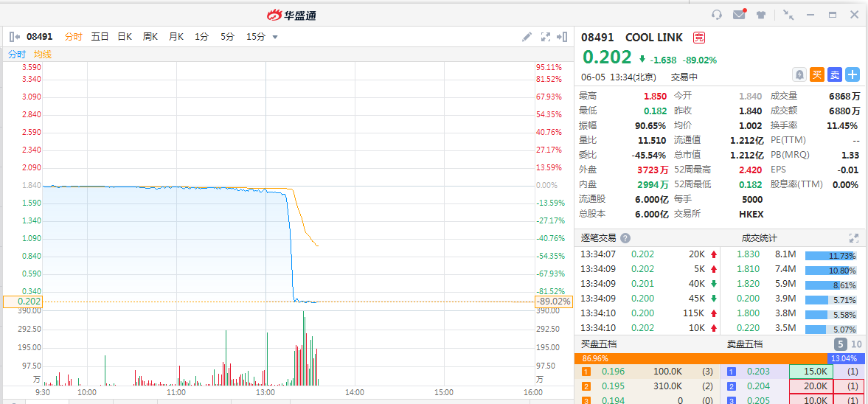
Task: Expand the 成交统计 panel with corner icon
Action: 854,239
